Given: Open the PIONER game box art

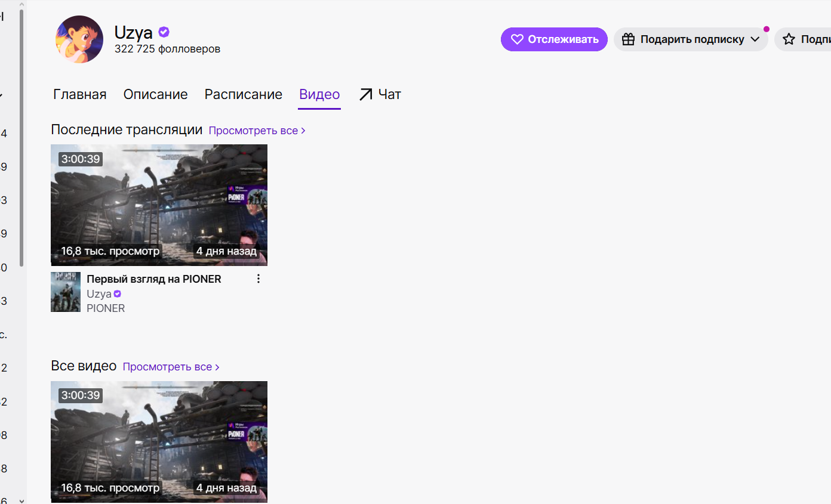Looking at the screenshot, I should (x=66, y=292).
